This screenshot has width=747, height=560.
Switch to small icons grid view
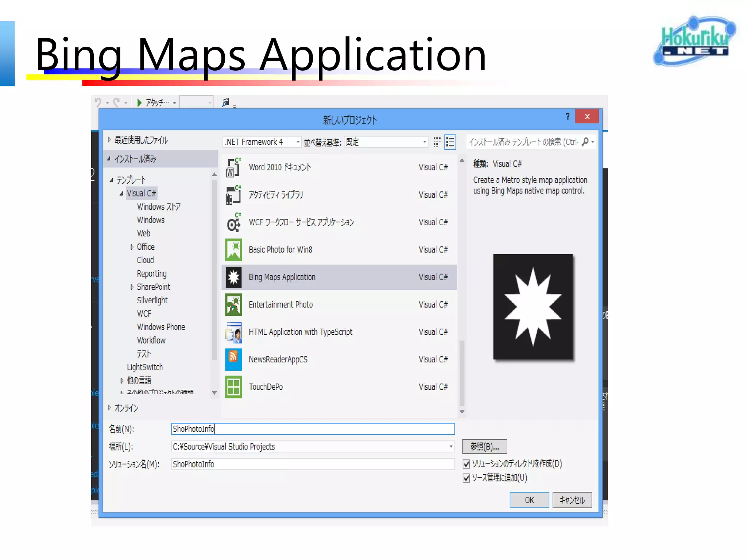coord(437,142)
